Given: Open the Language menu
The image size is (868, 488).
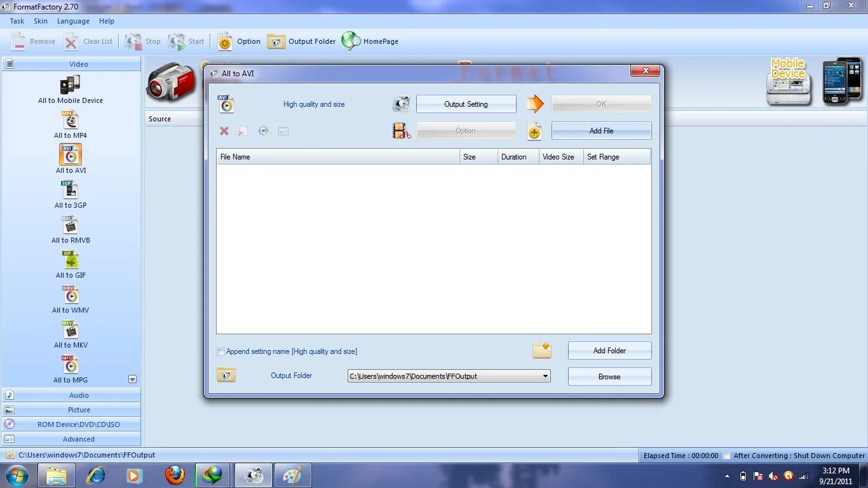Looking at the screenshot, I should coord(73,21).
